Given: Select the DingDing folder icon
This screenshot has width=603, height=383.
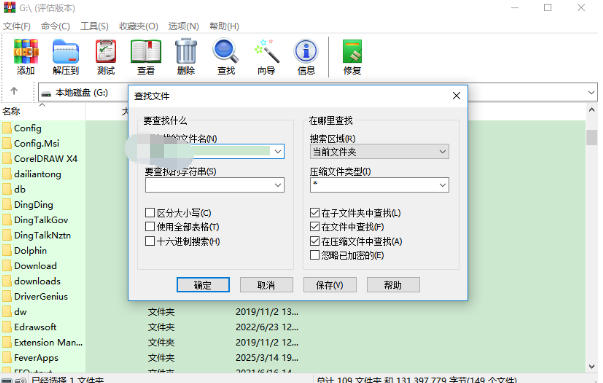Looking at the screenshot, I should coord(7,205).
